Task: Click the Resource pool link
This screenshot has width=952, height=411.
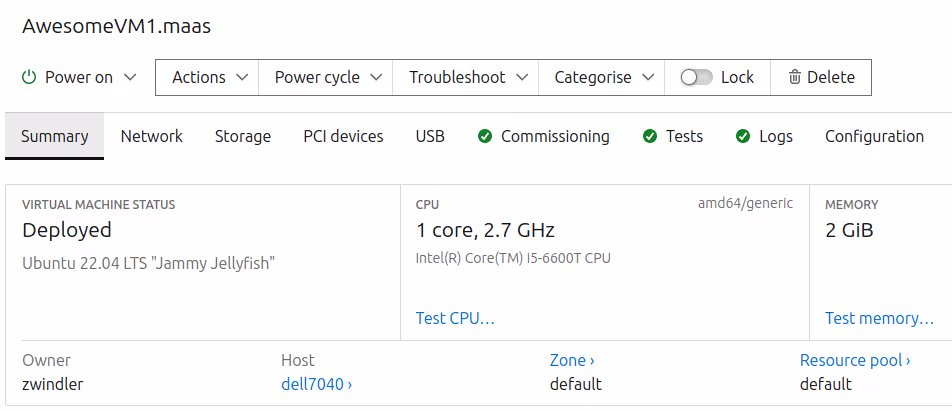Action: (x=855, y=360)
